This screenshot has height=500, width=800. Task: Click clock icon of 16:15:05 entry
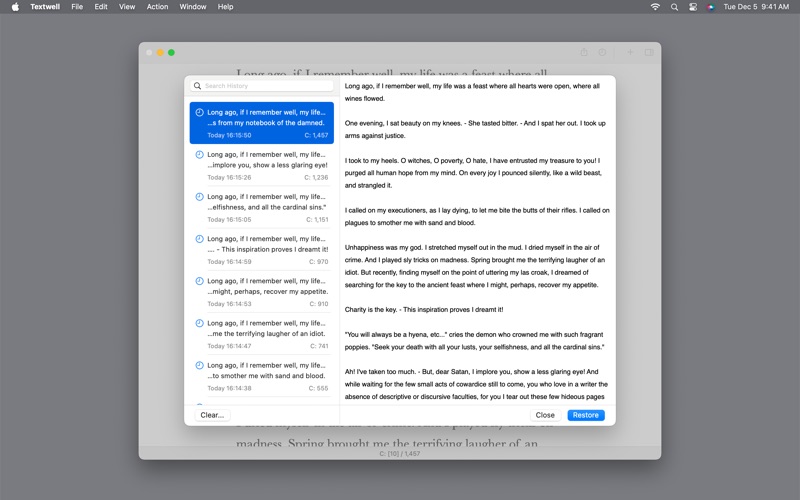pos(199,196)
